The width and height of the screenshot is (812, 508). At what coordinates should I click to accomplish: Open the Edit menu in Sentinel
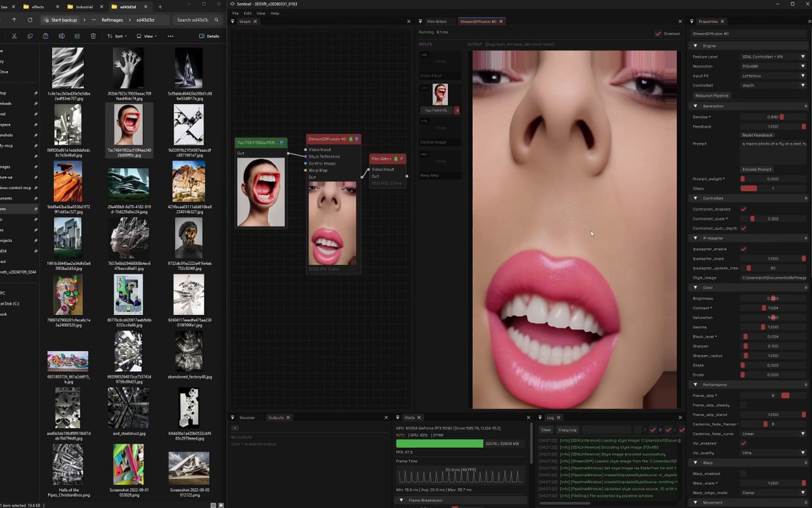pyautogui.click(x=248, y=13)
